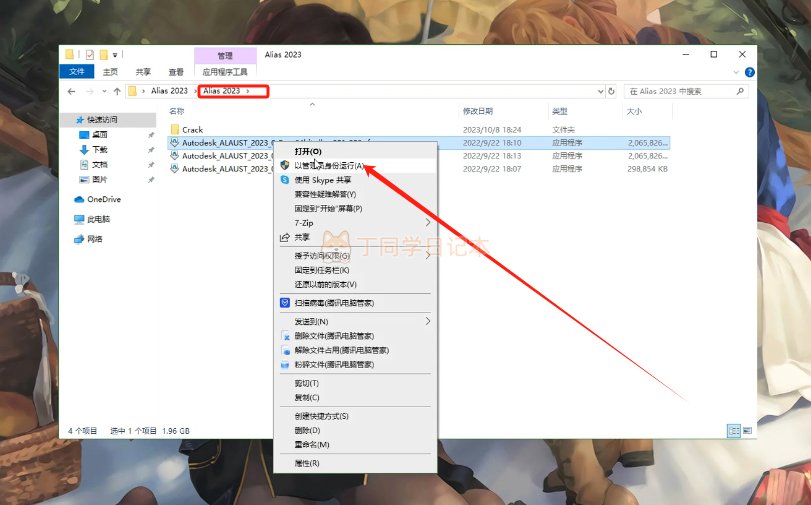The width and height of the screenshot is (811, 505).
Task: Select 还原以前的版本(V)
Action: point(355,285)
